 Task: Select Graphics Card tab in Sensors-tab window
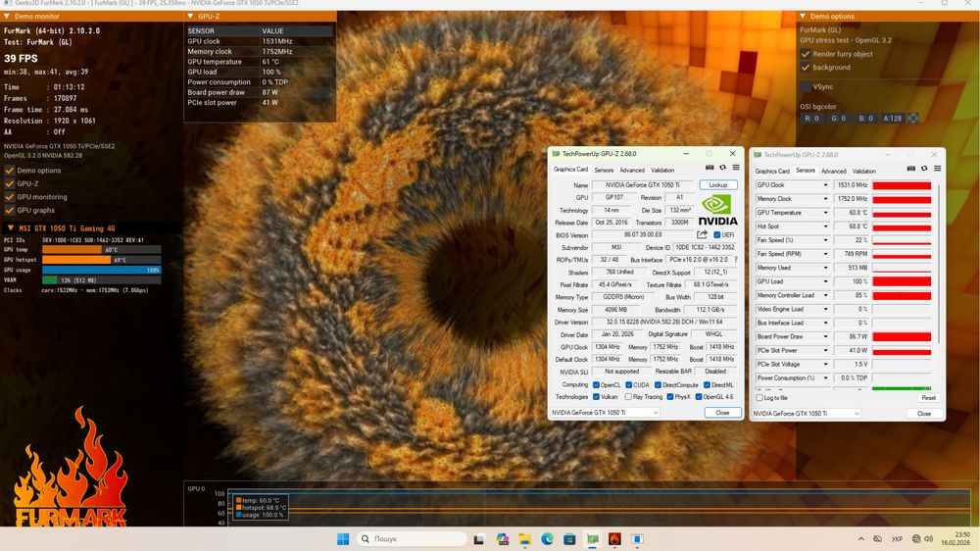(772, 172)
